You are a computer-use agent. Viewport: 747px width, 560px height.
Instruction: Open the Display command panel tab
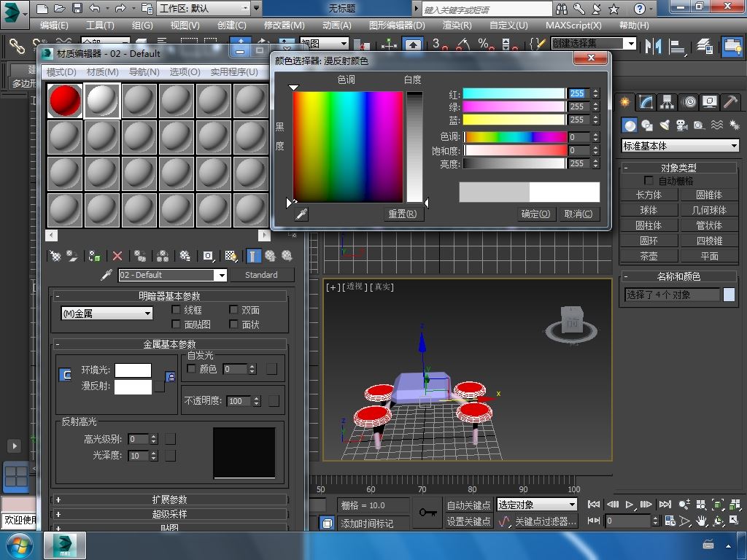(710, 101)
